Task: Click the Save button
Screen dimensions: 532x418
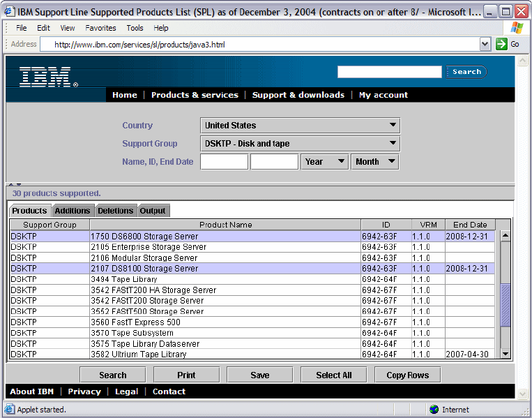Action: (x=260, y=375)
